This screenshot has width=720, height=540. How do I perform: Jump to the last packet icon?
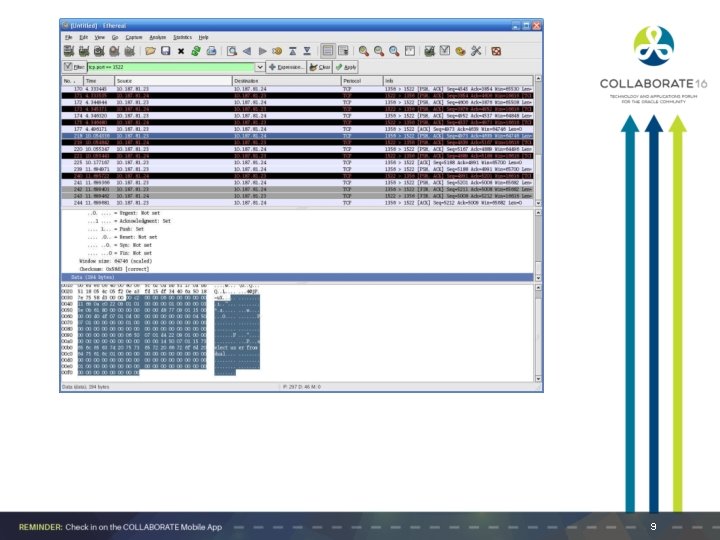pyautogui.click(x=307, y=51)
